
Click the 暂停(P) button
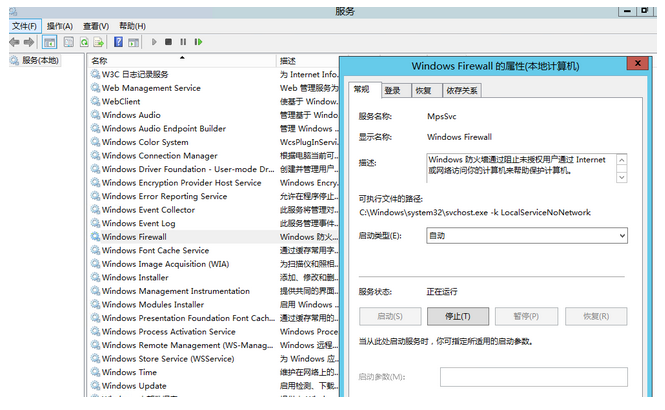[526, 316]
